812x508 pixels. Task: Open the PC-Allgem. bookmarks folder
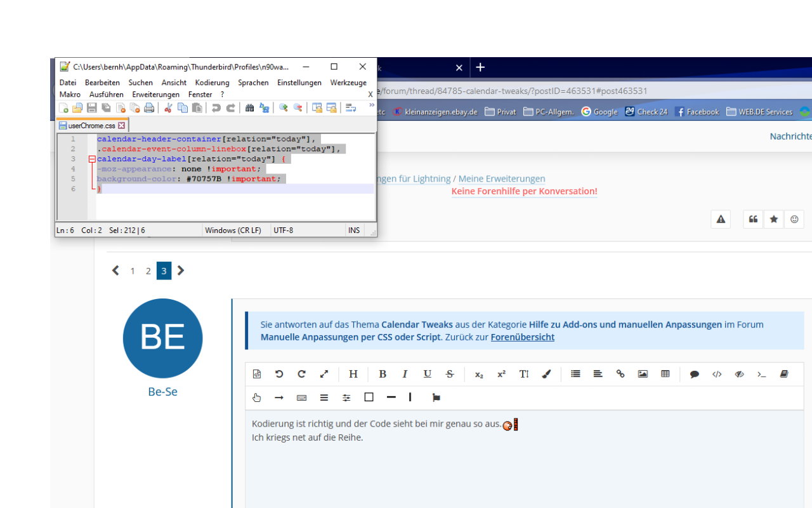click(x=549, y=112)
